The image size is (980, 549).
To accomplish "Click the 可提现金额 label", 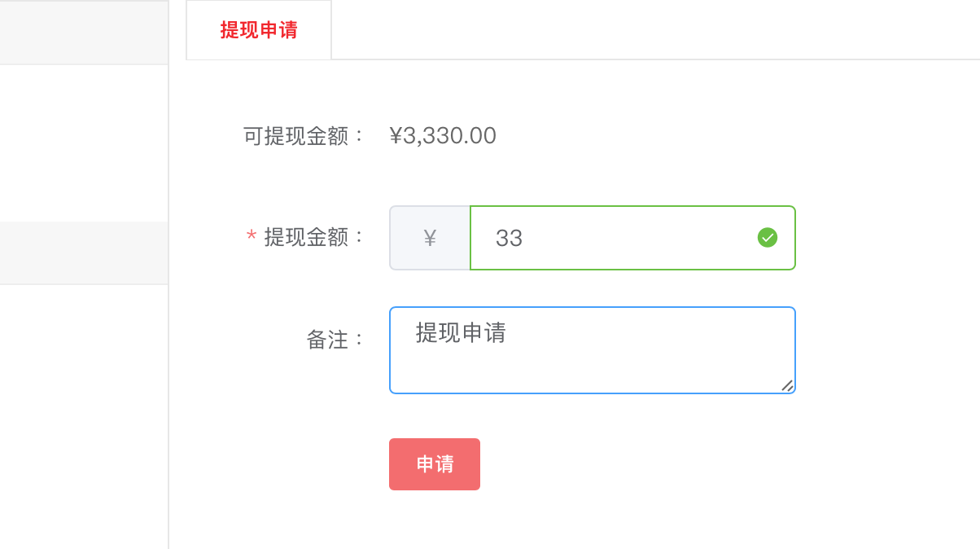I will [306, 136].
